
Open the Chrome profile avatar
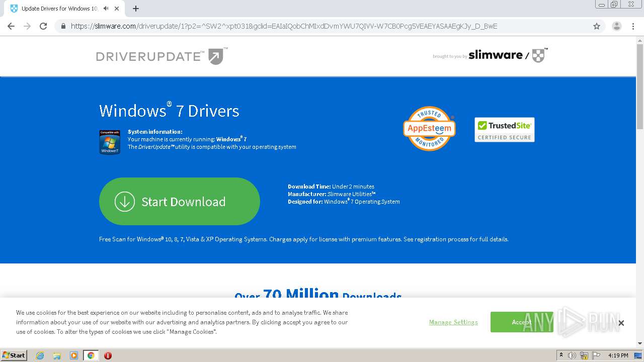[616, 26]
